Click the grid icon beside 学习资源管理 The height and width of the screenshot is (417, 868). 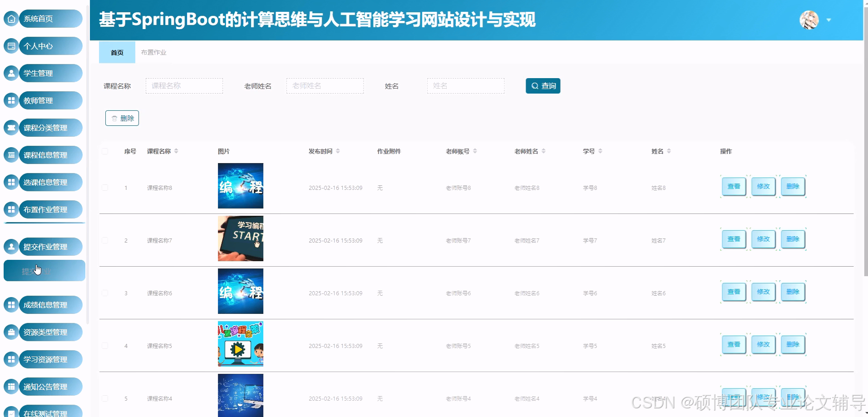click(x=11, y=359)
